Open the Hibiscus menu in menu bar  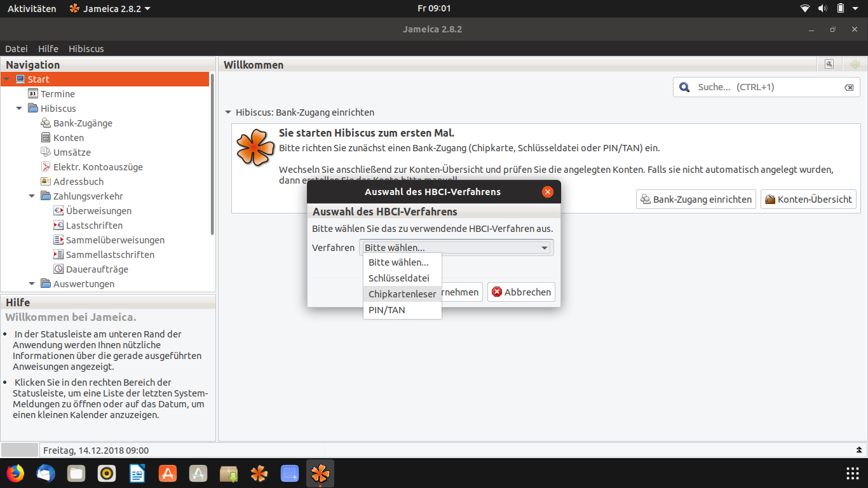[x=86, y=48]
